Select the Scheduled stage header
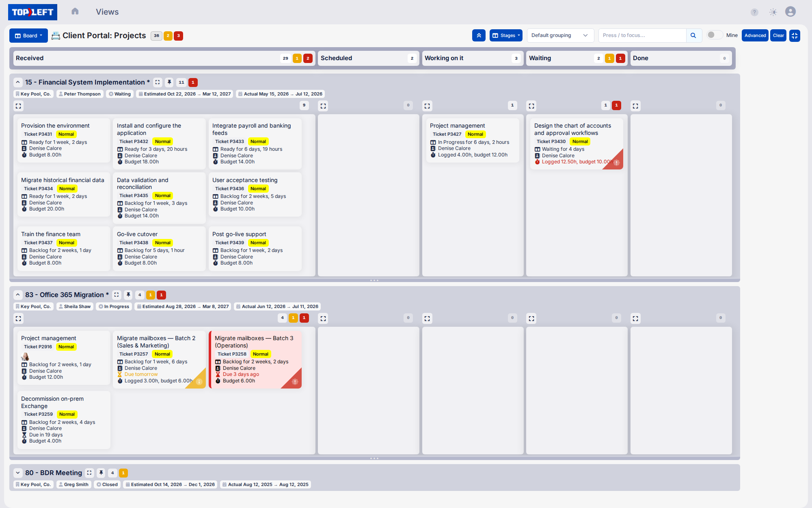 pyautogui.click(x=369, y=58)
